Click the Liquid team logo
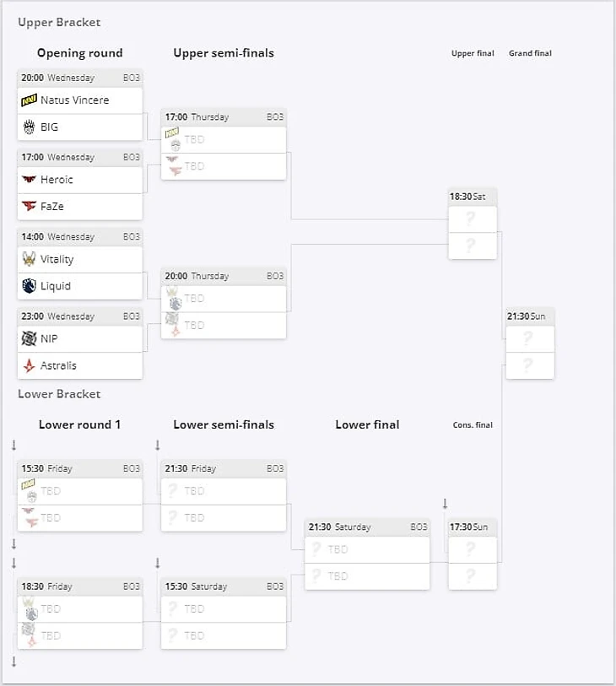Viewport: 616px width, 686px height. [x=30, y=286]
